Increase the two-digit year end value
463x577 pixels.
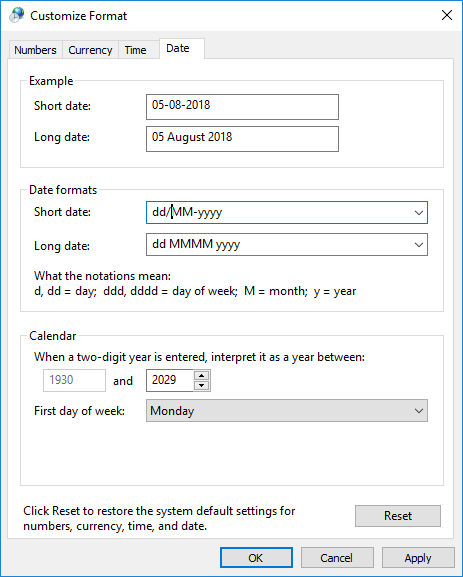(201, 376)
